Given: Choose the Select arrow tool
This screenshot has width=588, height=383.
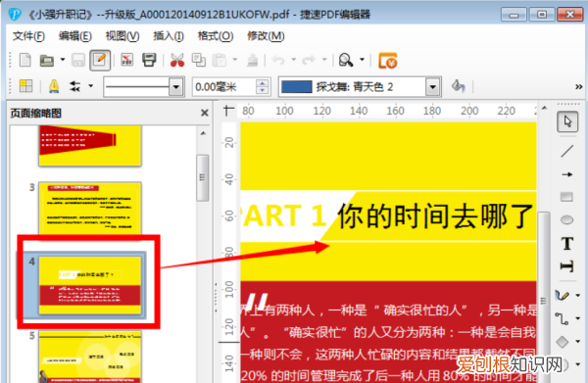Looking at the screenshot, I should (567, 121).
